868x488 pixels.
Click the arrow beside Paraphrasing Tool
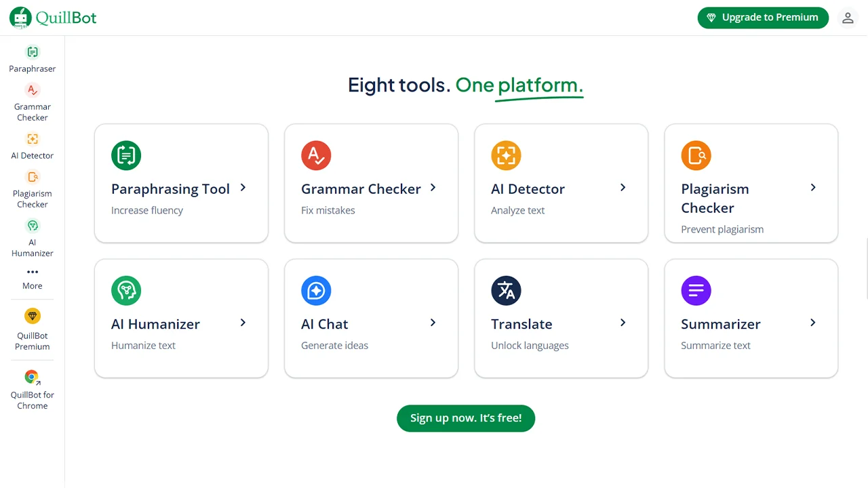pyautogui.click(x=243, y=188)
